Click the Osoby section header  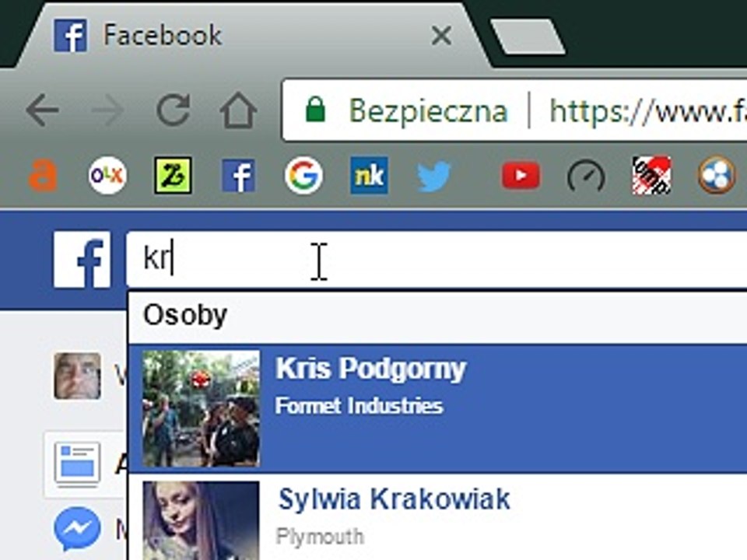[x=185, y=315]
